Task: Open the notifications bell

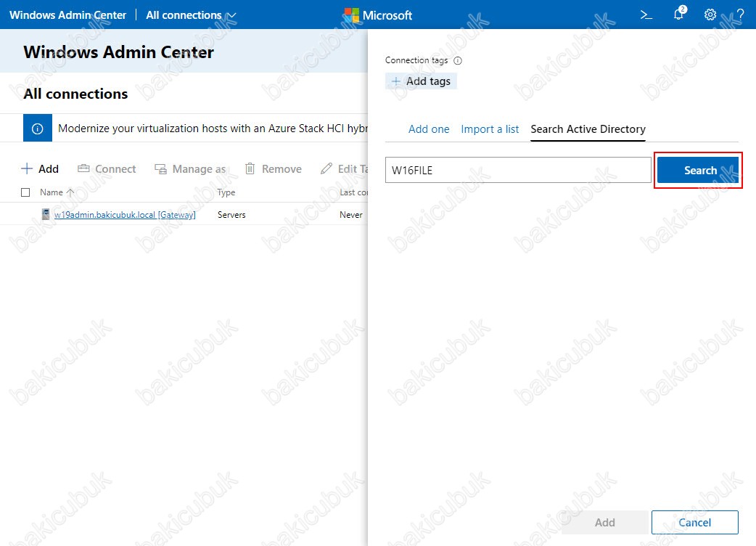Action: coord(679,14)
